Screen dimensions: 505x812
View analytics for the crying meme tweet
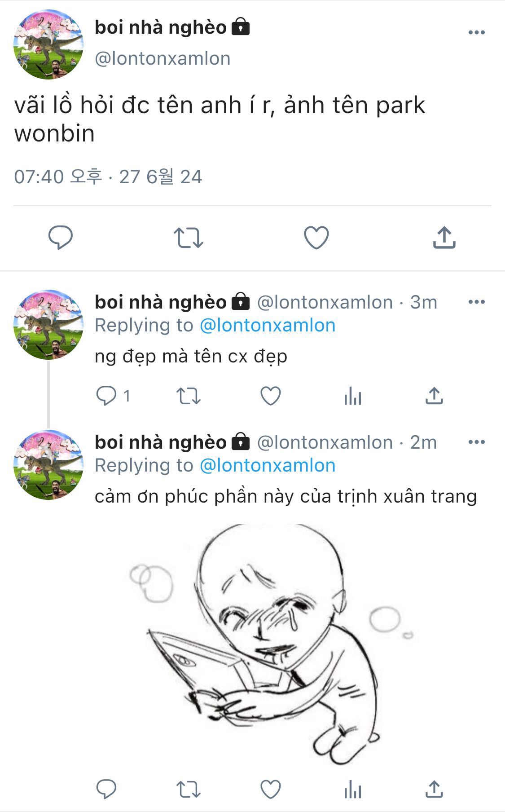click(x=352, y=789)
